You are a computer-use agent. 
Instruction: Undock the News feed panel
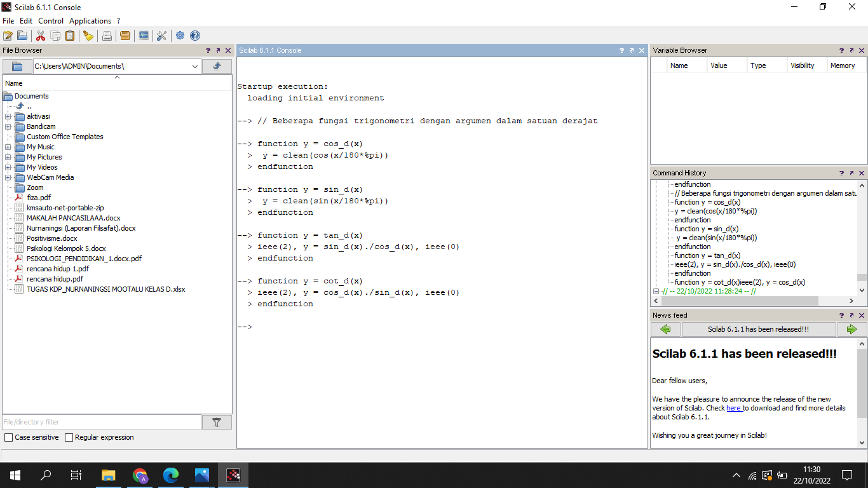pyautogui.click(x=851, y=315)
